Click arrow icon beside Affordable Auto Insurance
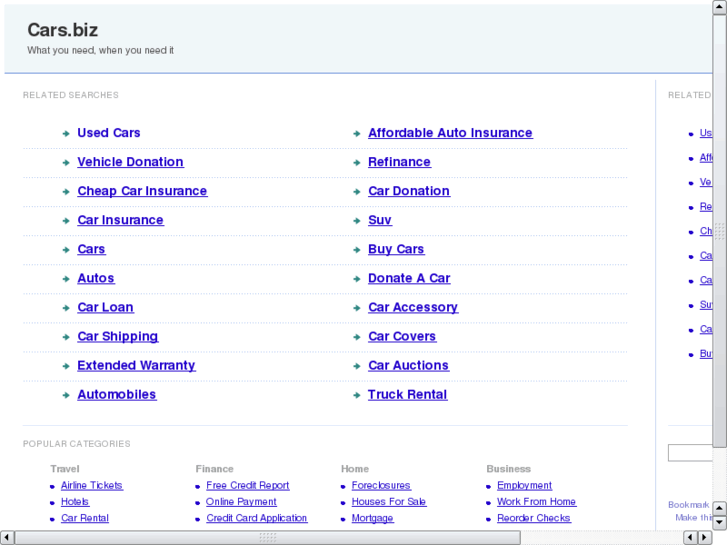 point(357,134)
